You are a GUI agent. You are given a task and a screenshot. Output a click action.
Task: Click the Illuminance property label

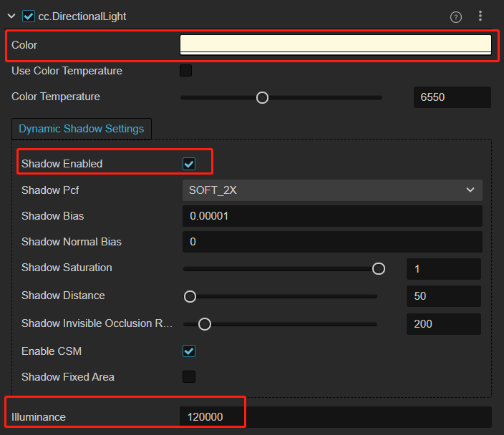click(39, 417)
